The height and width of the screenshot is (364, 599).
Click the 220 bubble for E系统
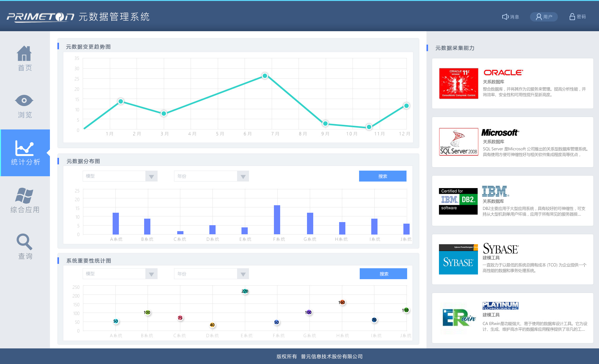245,291
